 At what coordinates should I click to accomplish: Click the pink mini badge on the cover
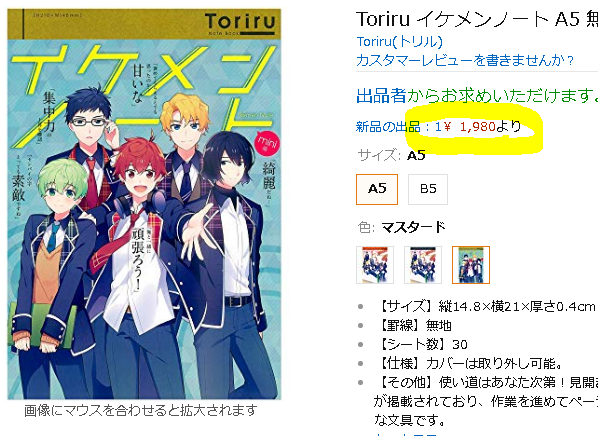[x=267, y=143]
